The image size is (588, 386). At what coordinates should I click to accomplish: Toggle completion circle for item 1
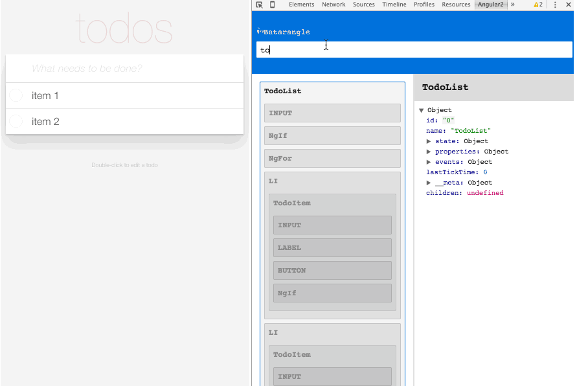pos(16,95)
